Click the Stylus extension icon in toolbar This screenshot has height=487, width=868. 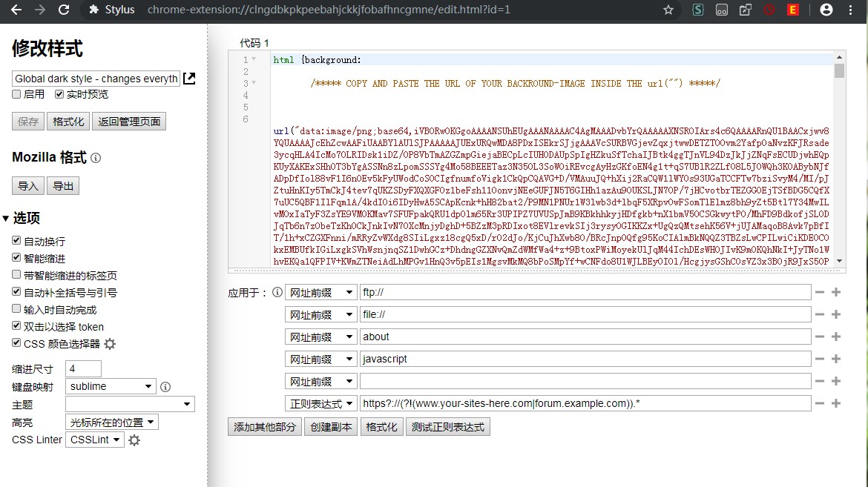(x=698, y=10)
